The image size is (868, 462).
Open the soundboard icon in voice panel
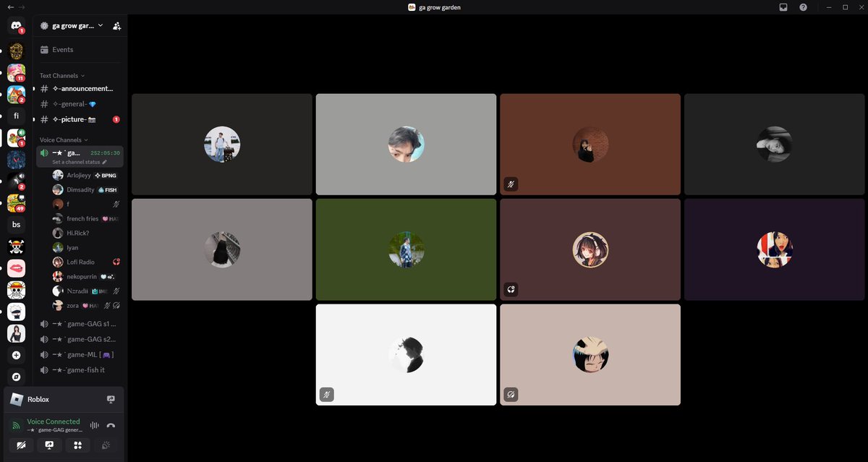coord(106,445)
